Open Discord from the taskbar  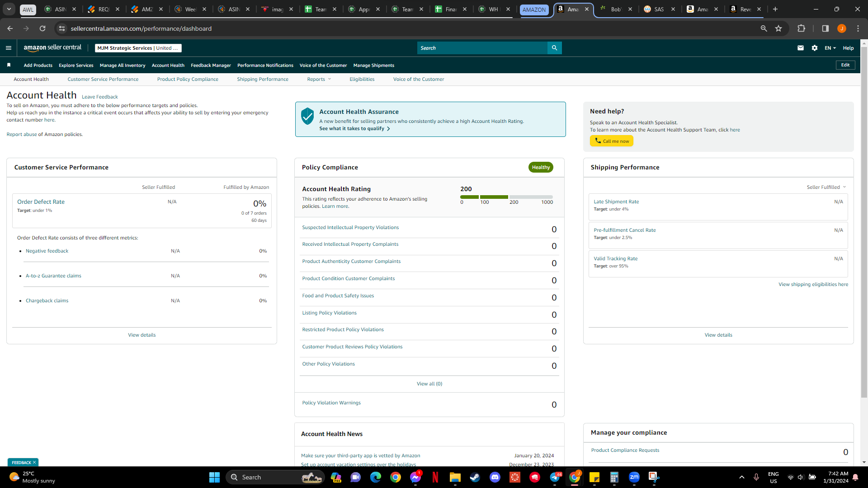point(495,477)
